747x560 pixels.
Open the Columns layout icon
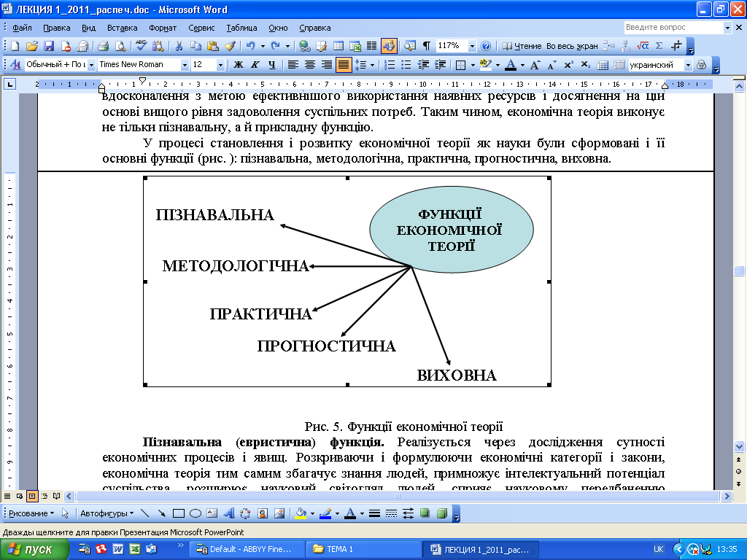tap(371, 46)
